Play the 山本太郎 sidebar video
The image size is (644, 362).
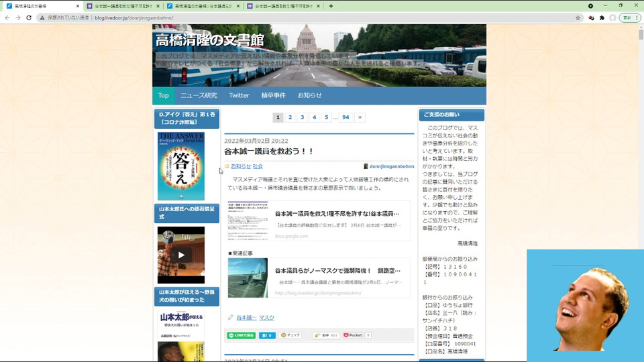pos(181,255)
